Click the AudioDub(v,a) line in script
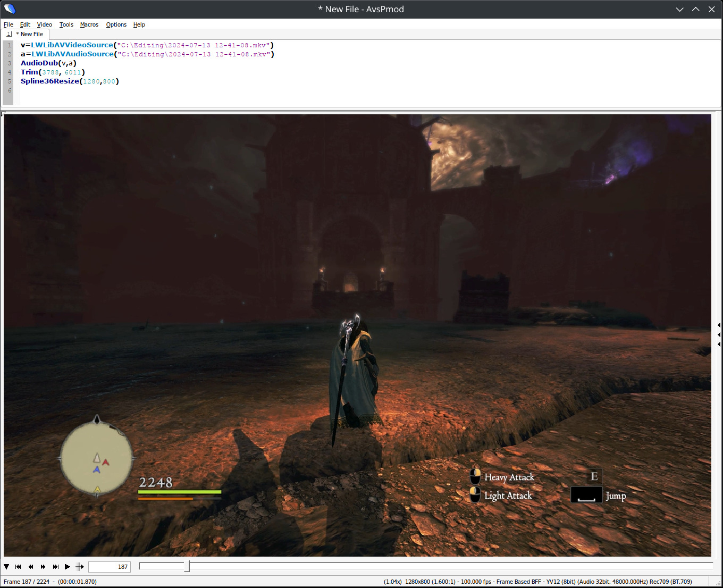The image size is (723, 588). click(x=48, y=63)
